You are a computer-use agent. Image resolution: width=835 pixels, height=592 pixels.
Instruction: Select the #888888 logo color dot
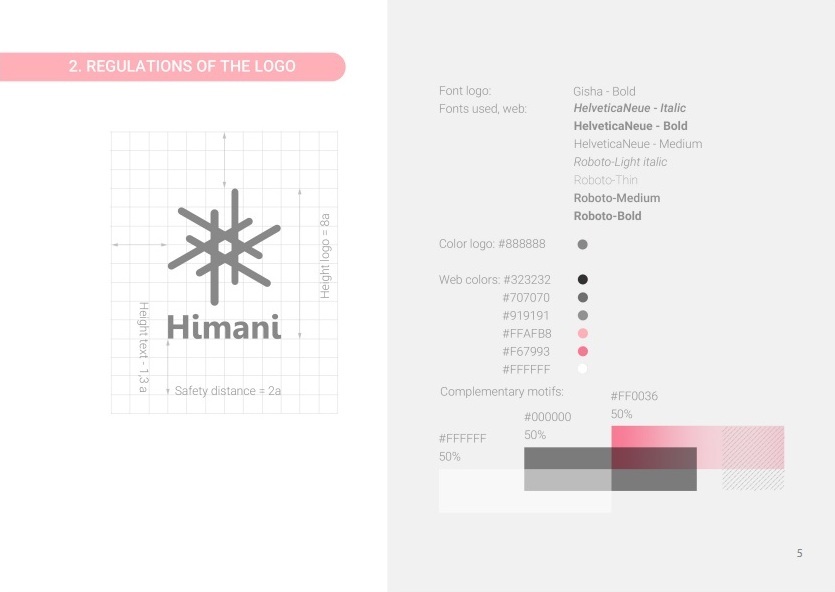point(583,244)
